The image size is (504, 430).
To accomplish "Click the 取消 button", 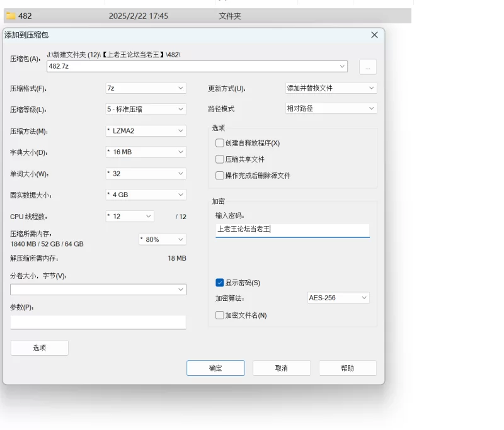I will click(x=282, y=368).
